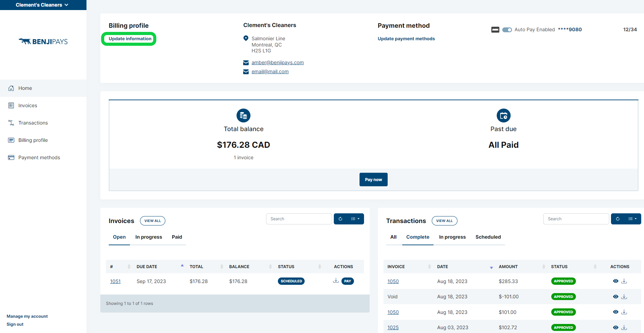Screen dimensions: 644x333
Task: Download invoice 1051
Action: tap(336, 281)
